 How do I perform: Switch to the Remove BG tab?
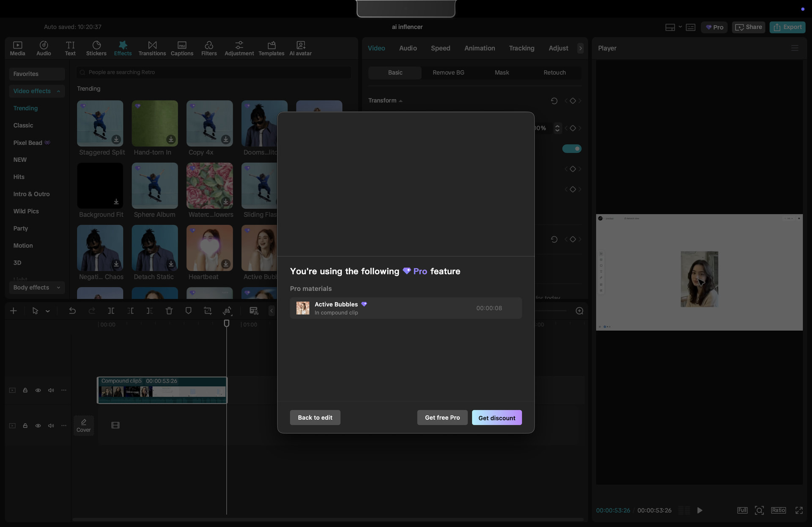click(x=448, y=73)
